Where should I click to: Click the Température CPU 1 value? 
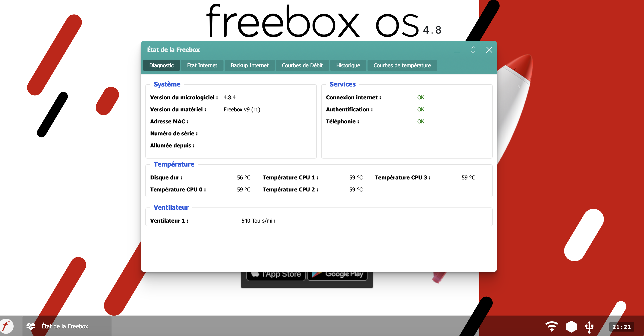[356, 178]
